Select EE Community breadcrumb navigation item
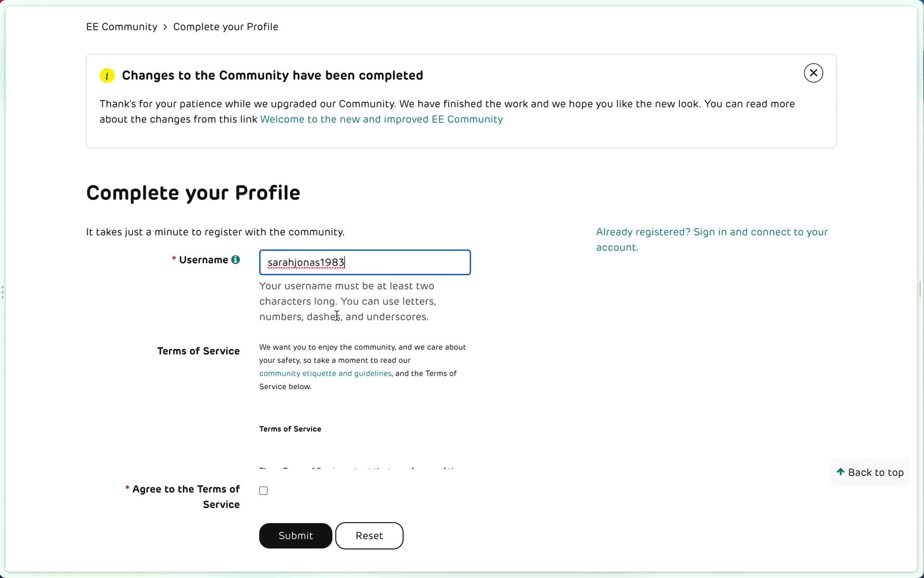This screenshot has width=924, height=578. (x=122, y=27)
